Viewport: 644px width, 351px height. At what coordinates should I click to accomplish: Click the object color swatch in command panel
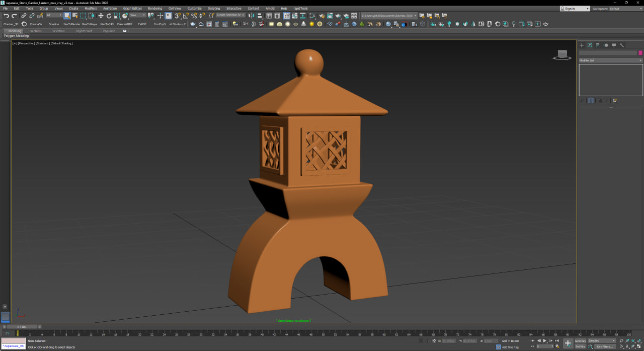point(640,52)
